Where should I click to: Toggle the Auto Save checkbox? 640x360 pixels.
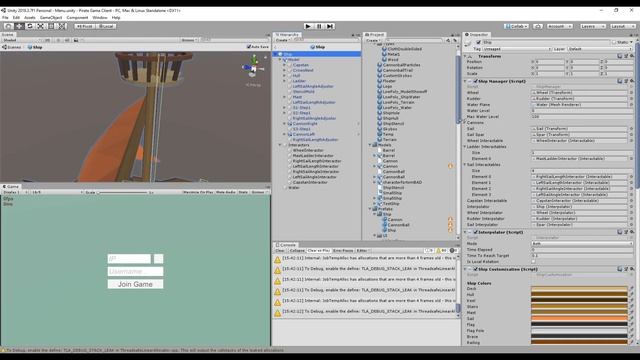tap(249, 47)
